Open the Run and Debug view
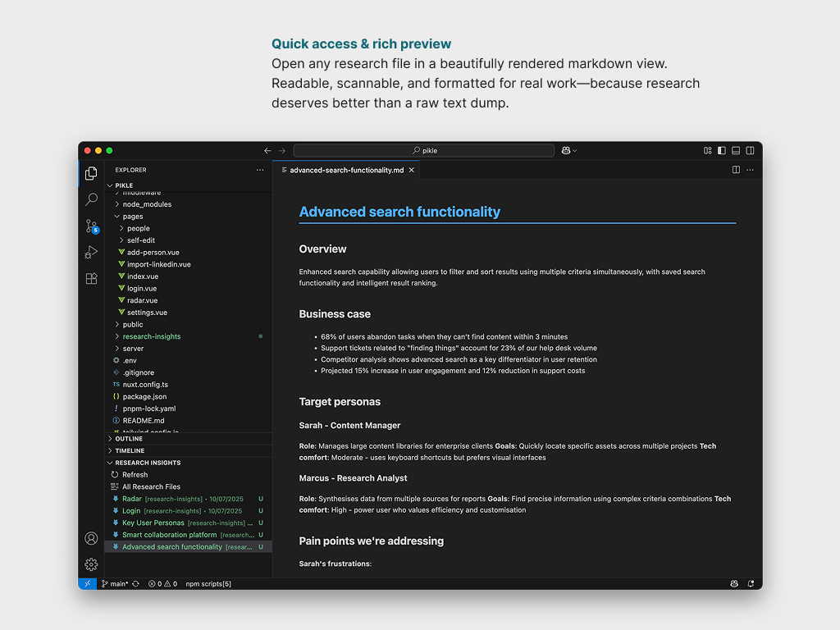The width and height of the screenshot is (840, 630). 91,252
